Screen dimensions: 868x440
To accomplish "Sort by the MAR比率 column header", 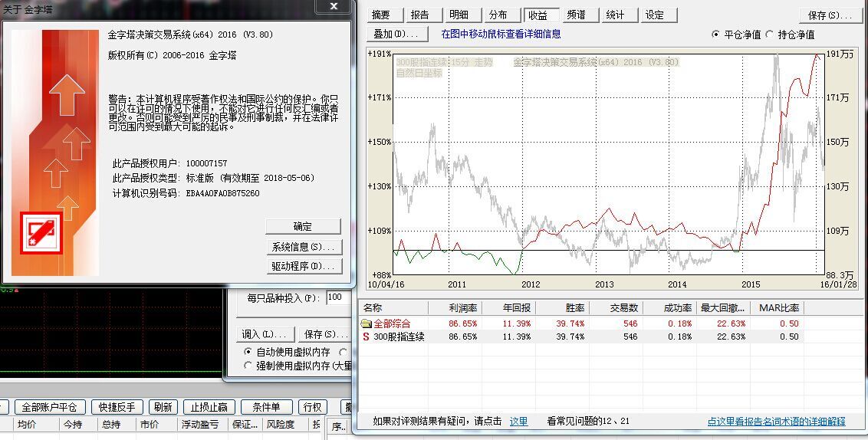I will coord(778,307).
